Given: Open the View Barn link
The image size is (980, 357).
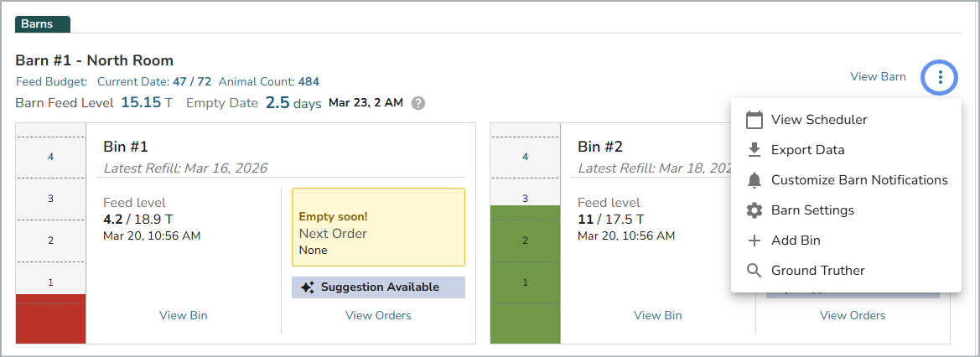Looking at the screenshot, I should 878,76.
